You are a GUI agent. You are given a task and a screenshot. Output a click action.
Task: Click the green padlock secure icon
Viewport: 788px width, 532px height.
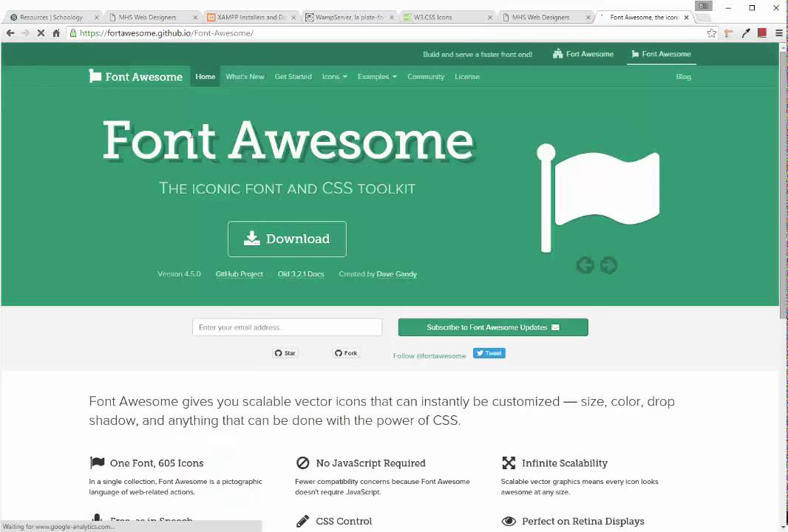73,33
